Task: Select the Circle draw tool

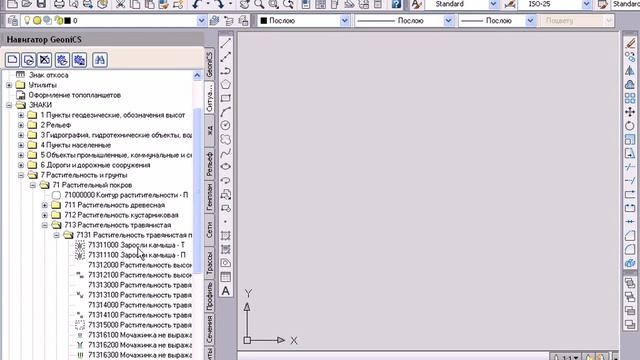Action: pos(226,126)
